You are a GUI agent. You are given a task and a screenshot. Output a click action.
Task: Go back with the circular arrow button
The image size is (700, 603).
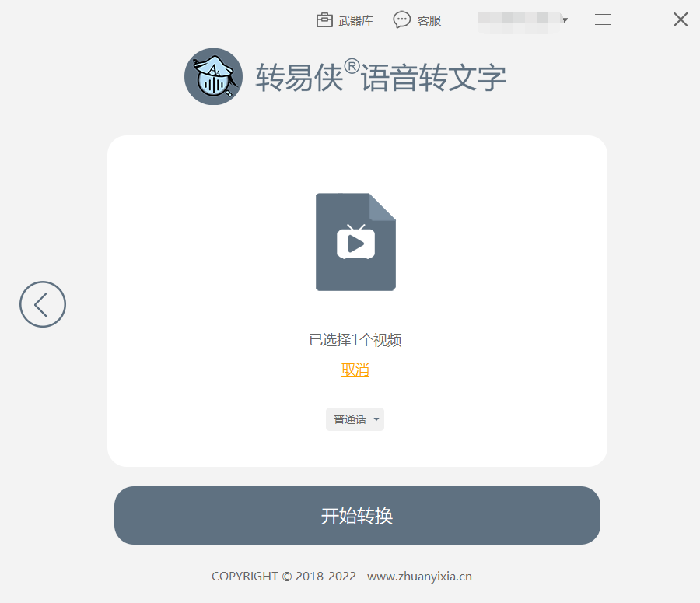(x=43, y=304)
